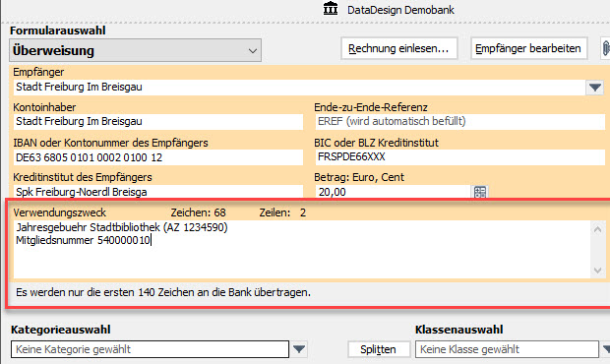Screen dimensions: 610x364
Task: Focus the IBAN oder Kontonummer field
Action: [x=158, y=157]
